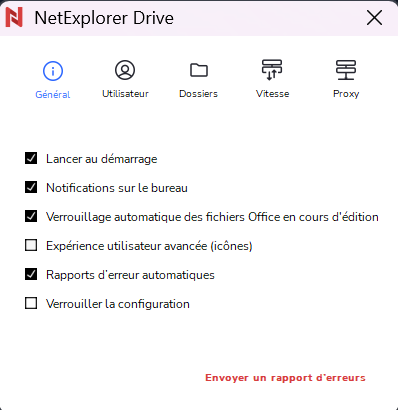Select the Général tab label
The image size is (398, 410).
pos(53,95)
